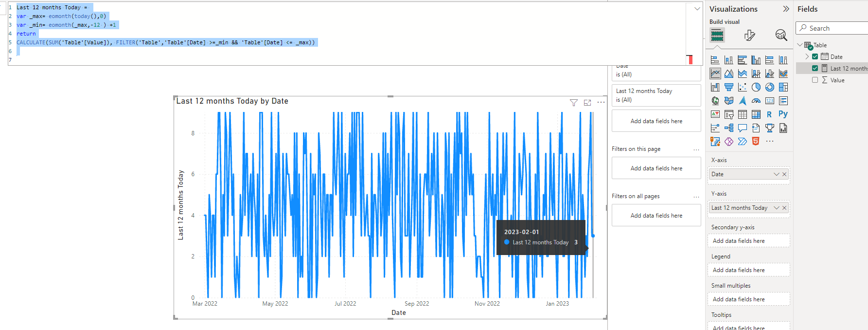Click the Legend data field well

pyautogui.click(x=749, y=270)
